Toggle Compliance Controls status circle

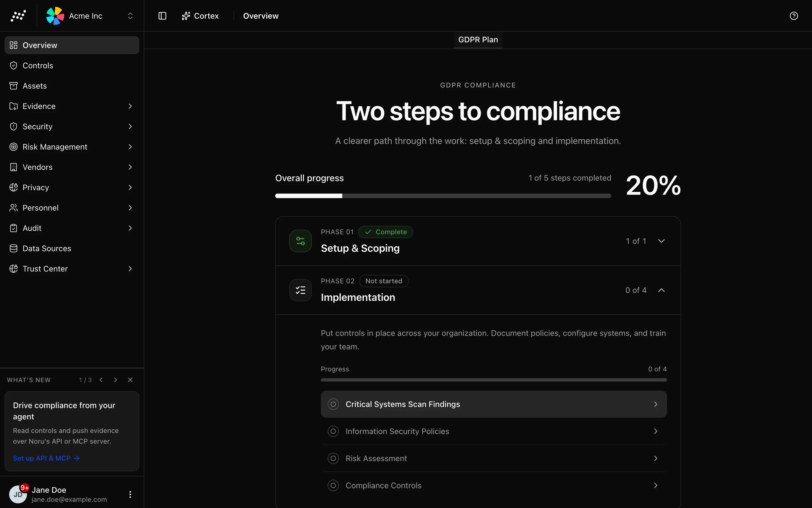click(x=333, y=485)
